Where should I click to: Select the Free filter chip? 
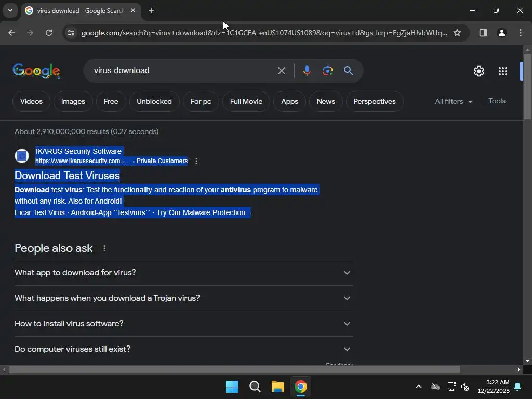[x=111, y=101]
